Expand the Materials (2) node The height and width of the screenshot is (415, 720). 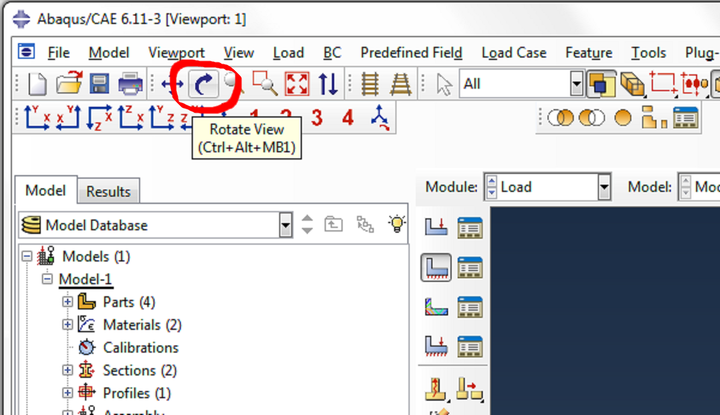[x=68, y=325]
